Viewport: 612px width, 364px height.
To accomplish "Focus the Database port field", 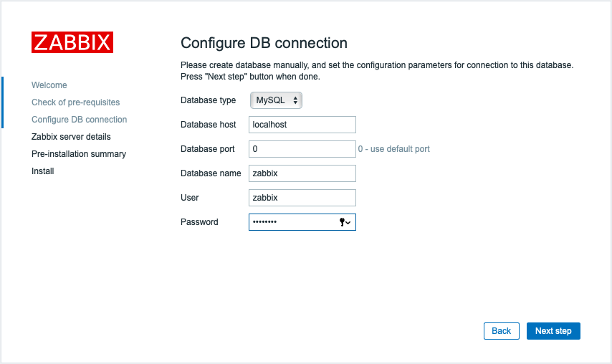I will click(x=302, y=149).
